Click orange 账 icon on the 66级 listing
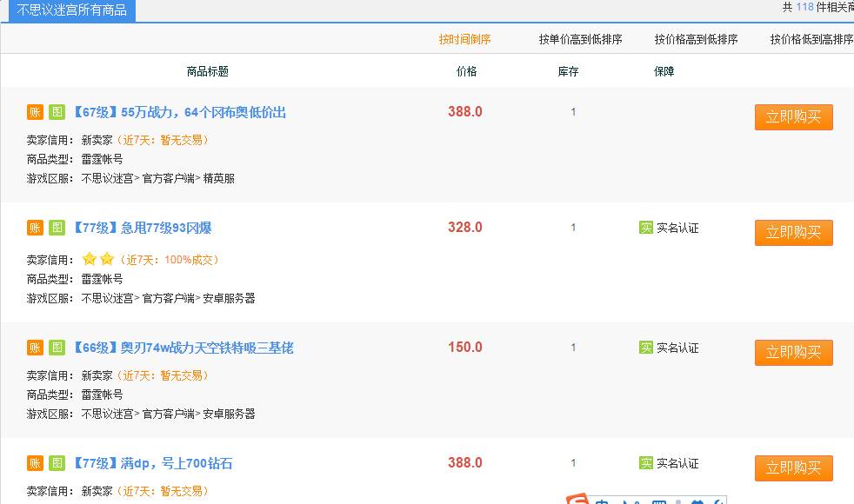The image size is (854, 504). [35, 348]
